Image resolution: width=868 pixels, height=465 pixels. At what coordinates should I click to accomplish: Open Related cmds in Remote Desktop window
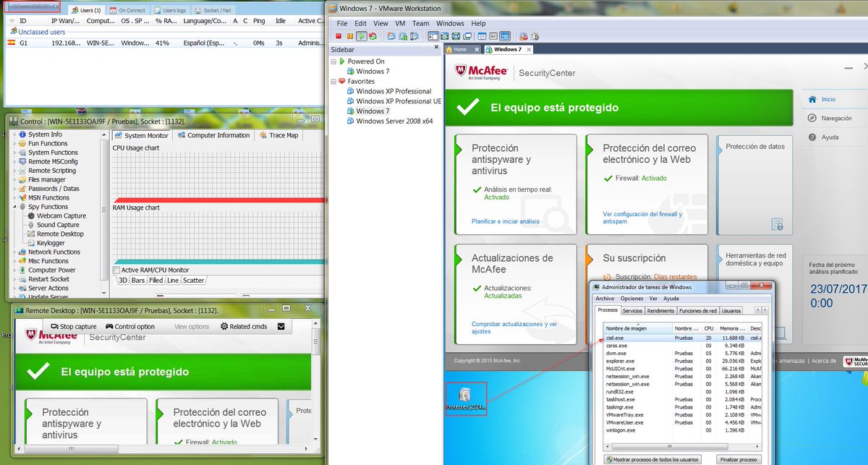coord(244,327)
